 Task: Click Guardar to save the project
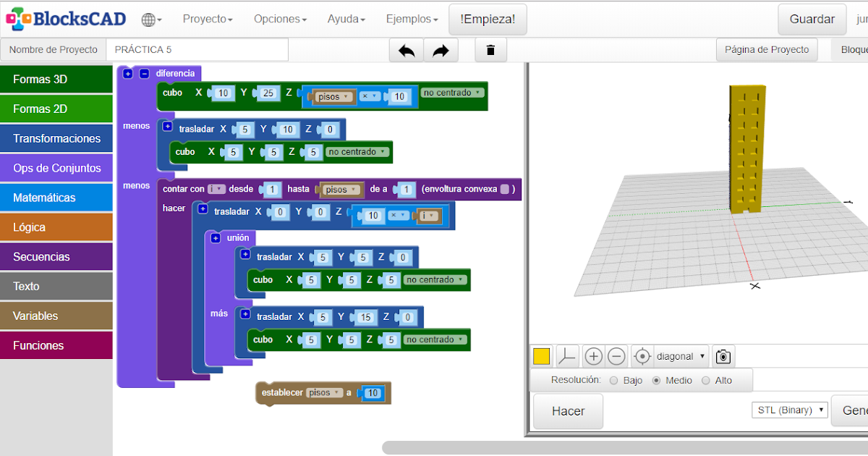click(812, 20)
